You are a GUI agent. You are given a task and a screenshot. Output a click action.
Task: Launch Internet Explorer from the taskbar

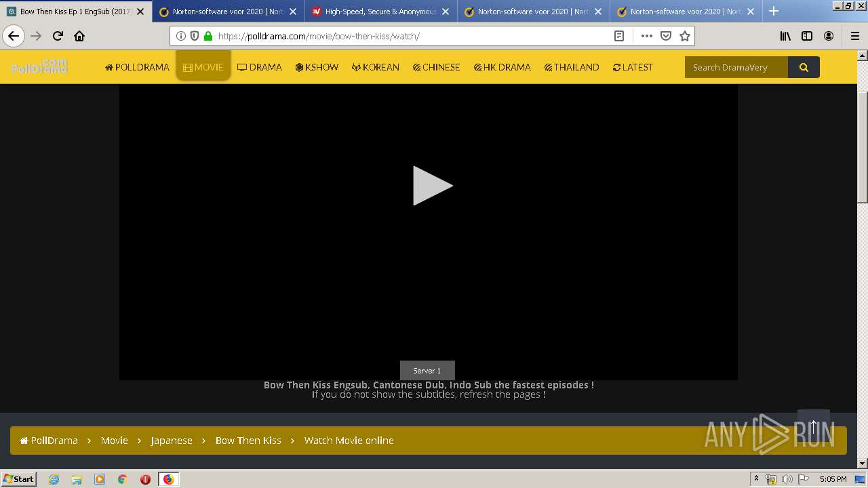tap(54, 479)
